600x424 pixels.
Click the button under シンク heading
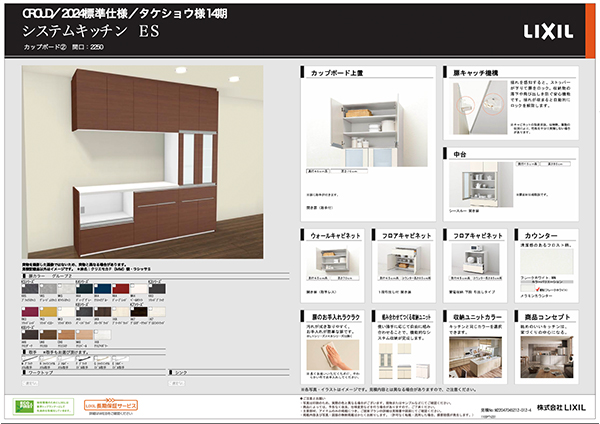point(177,383)
